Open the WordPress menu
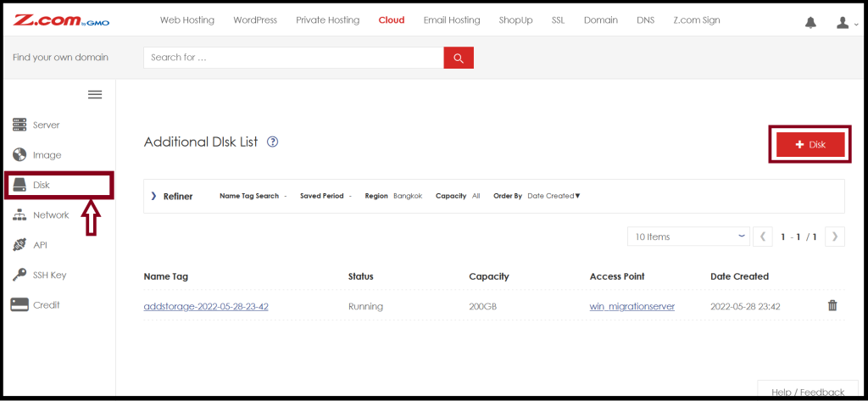 (255, 20)
